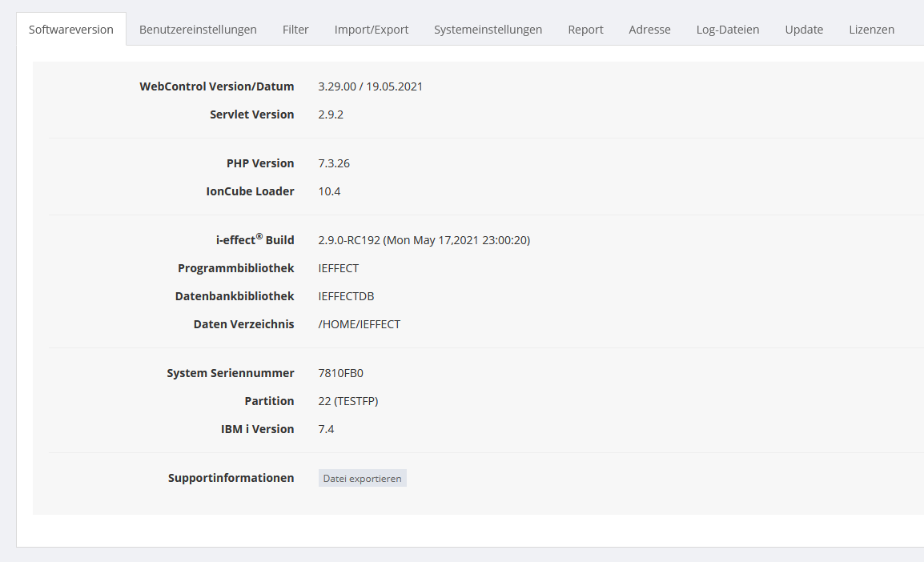Open the Report tab

pyautogui.click(x=586, y=30)
